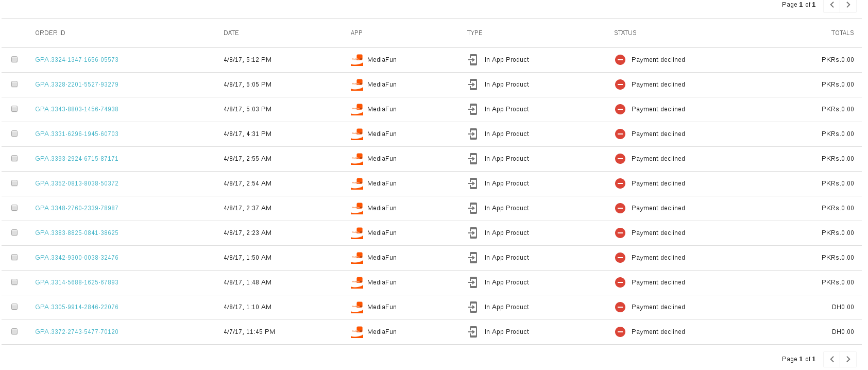Click 'MediaFun' name in the 2:23 AM row
The image size is (868, 370).
pyautogui.click(x=382, y=233)
